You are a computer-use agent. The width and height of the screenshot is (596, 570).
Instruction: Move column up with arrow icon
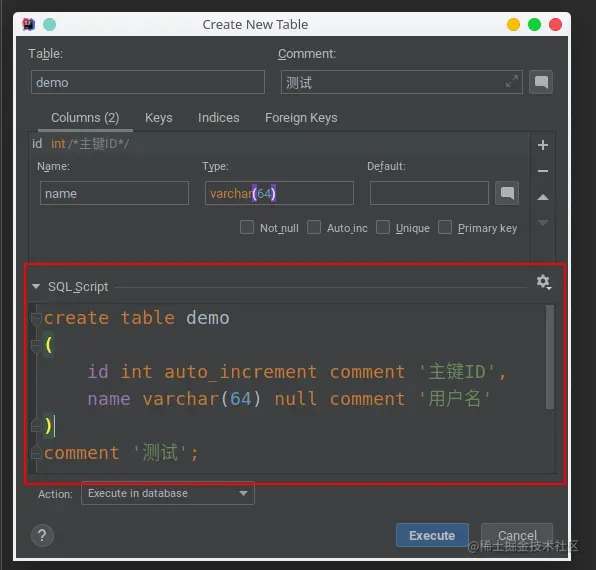click(x=543, y=197)
